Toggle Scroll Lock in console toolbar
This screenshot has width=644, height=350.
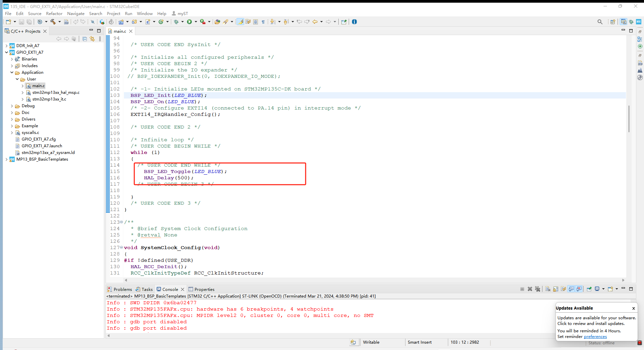[555, 289]
